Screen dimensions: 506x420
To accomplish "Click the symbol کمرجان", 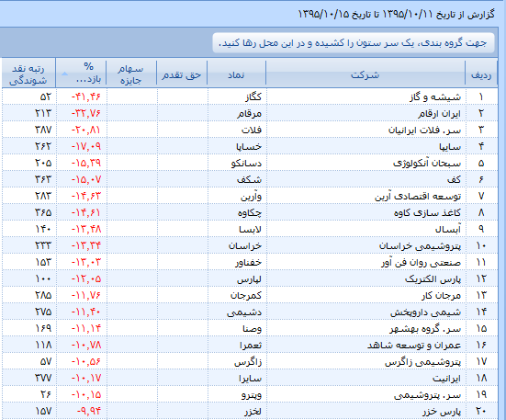I will [x=245, y=295].
